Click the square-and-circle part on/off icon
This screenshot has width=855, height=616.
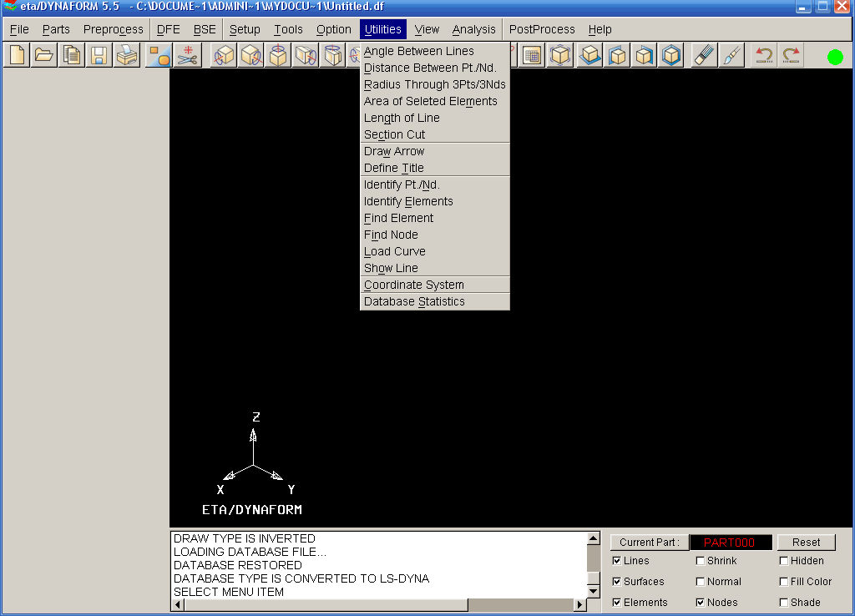159,55
